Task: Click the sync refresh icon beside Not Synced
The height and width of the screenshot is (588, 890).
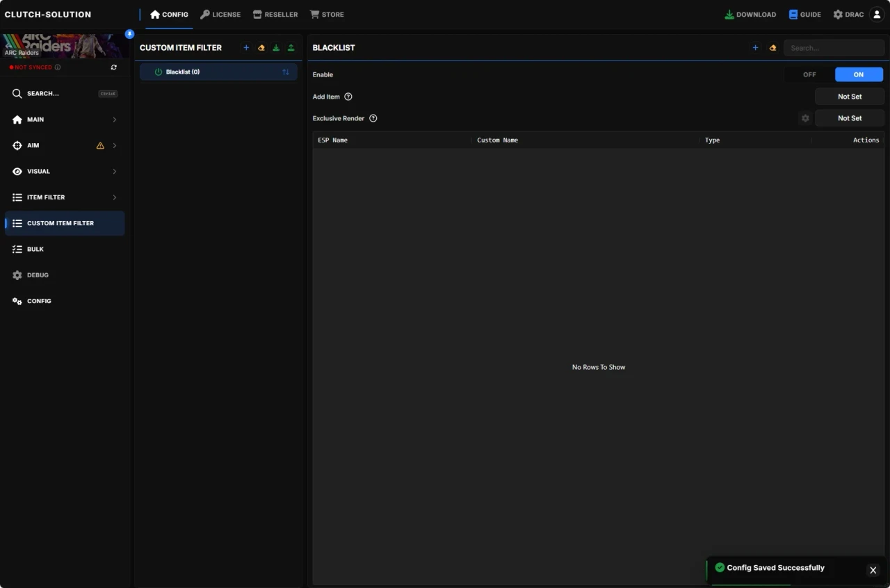Action: 114,67
